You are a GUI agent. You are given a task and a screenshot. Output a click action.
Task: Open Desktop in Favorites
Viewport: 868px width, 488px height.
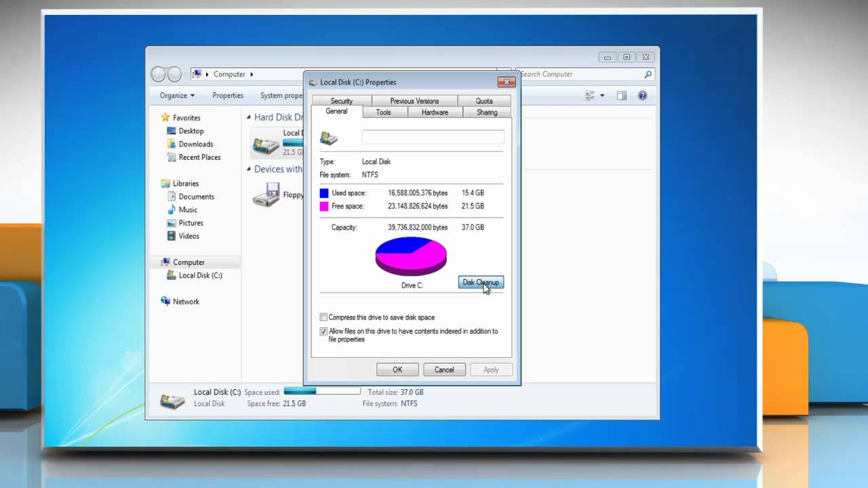pyautogui.click(x=191, y=131)
